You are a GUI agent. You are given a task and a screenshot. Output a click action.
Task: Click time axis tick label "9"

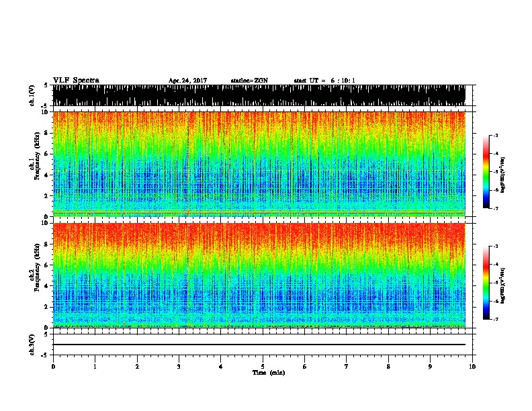coord(430,367)
